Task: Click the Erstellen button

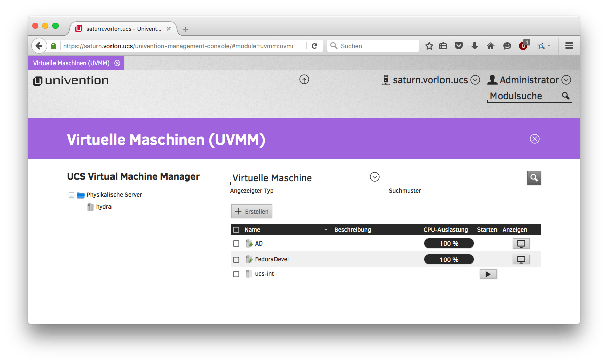Action: (252, 212)
